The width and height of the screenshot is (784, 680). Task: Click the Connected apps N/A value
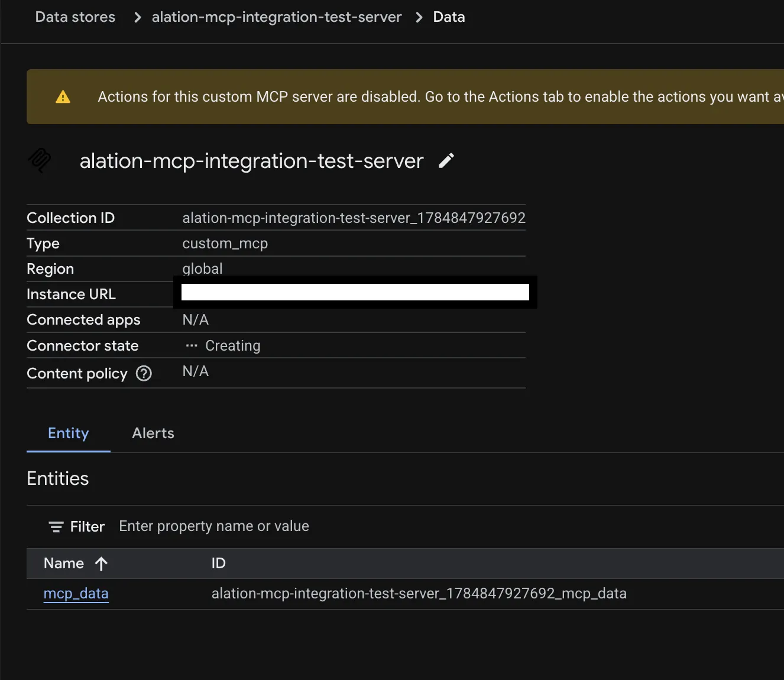click(x=196, y=320)
